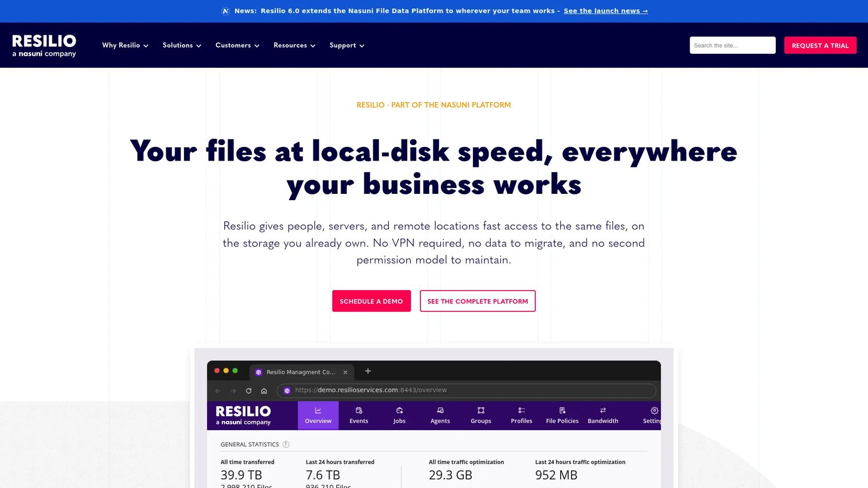
Task: Click the Agents icon in console nav
Action: pos(440,411)
